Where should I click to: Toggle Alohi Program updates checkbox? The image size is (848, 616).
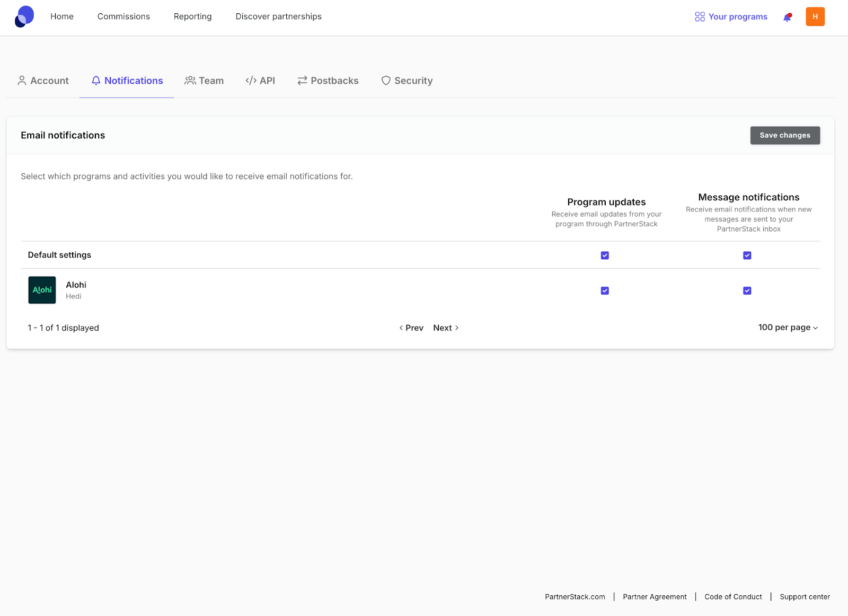pyautogui.click(x=605, y=291)
